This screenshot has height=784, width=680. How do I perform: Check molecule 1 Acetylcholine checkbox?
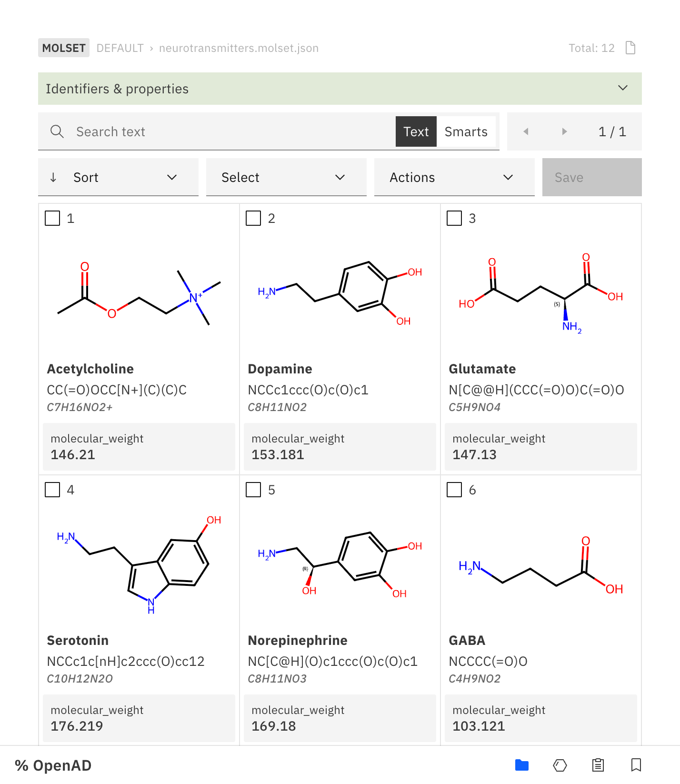52,218
